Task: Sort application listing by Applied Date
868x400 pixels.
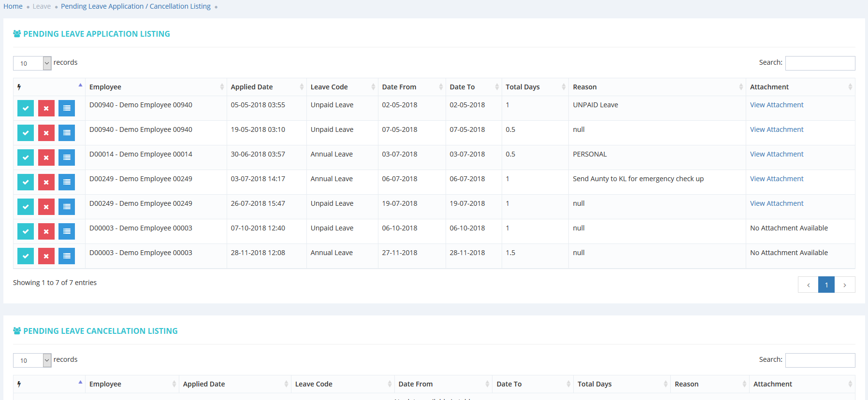Action: [267, 87]
